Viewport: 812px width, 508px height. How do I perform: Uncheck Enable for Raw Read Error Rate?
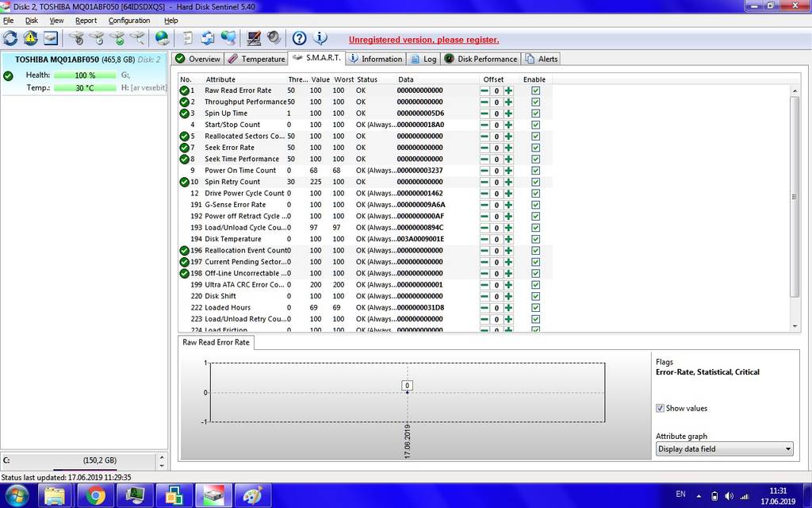pos(535,90)
